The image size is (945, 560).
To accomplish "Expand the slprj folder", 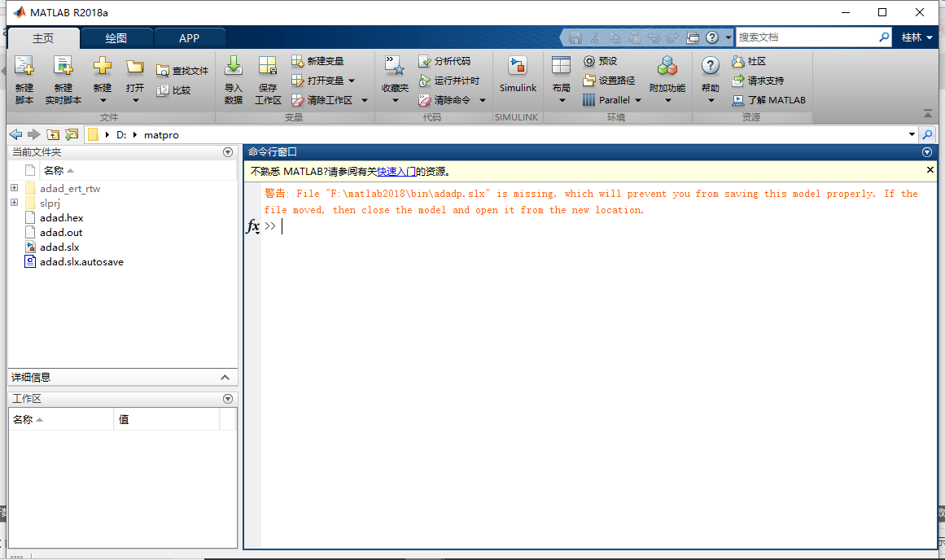I will pos(15,203).
